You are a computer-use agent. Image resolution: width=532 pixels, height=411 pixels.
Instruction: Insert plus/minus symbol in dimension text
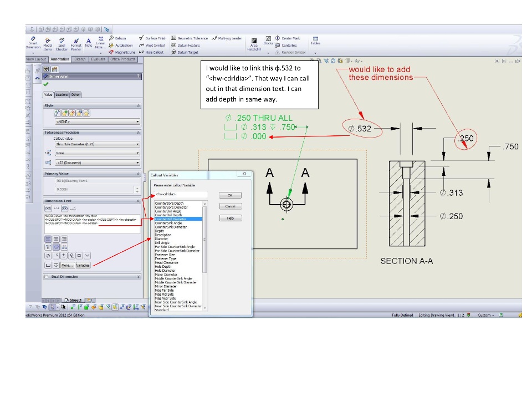point(64,256)
